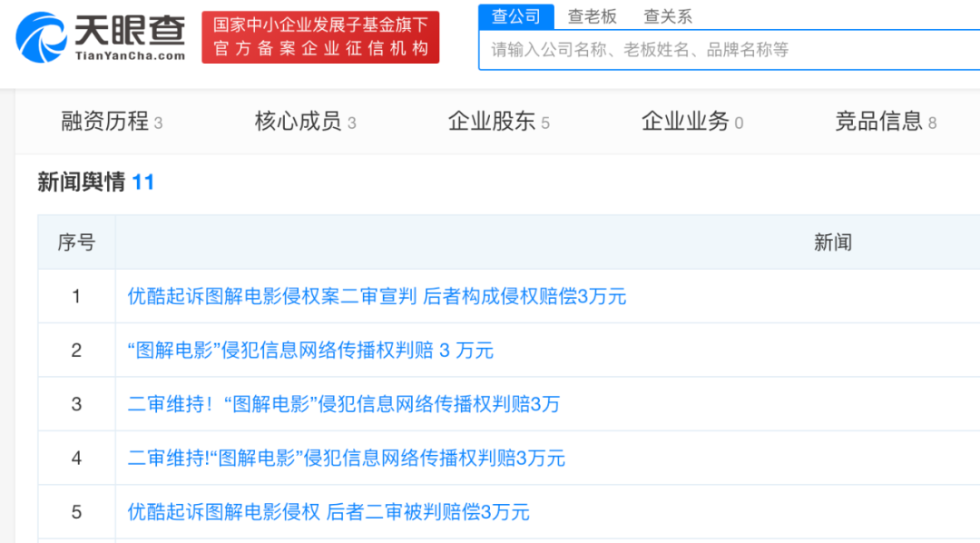The width and height of the screenshot is (980, 543).
Task: Open the red official credit agency banner
Action: pos(320,37)
